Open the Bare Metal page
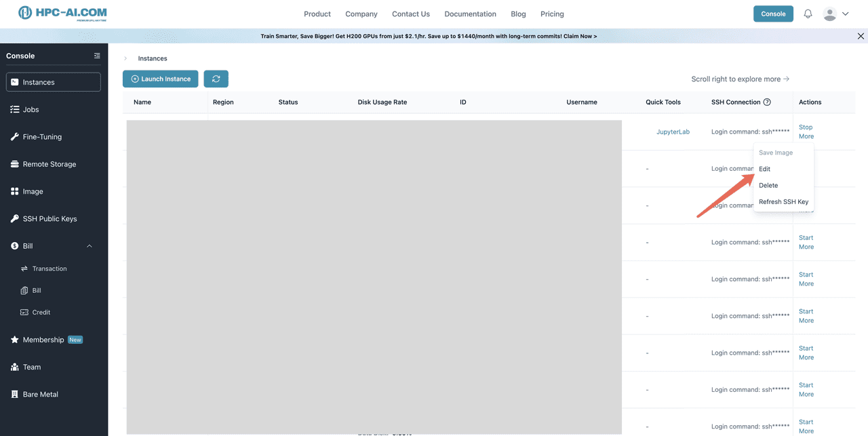This screenshot has height=436, width=868. click(40, 394)
